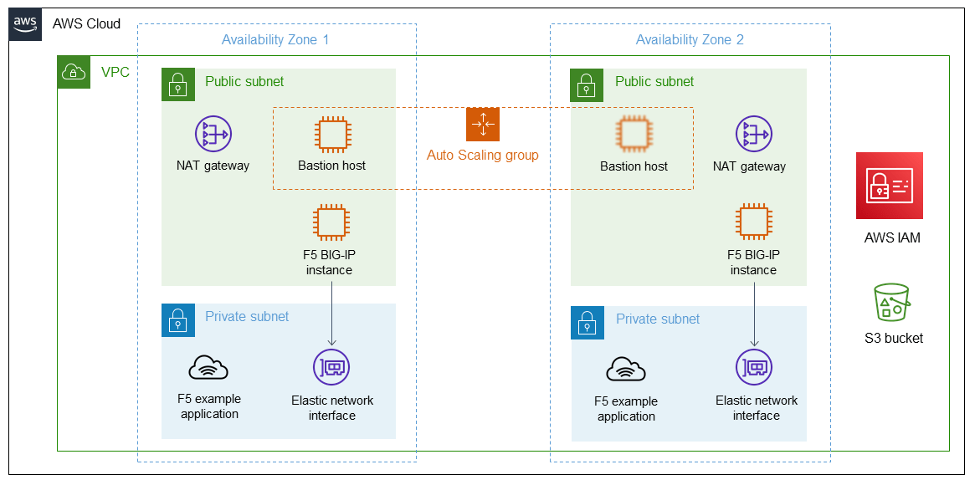The image size is (980, 485).
Task: Open the F5 example application icon in Zone 2
Action: point(625,366)
